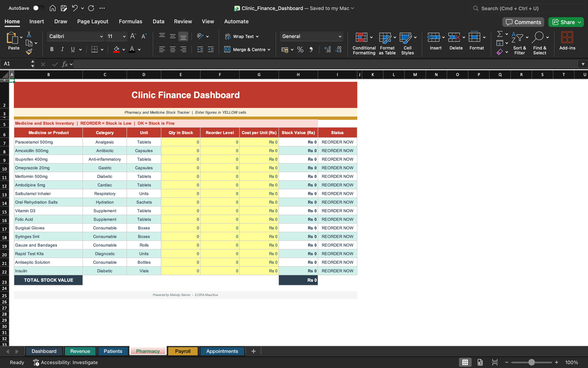
Task: Toggle middle vertical alignment
Action: coord(173,36)
